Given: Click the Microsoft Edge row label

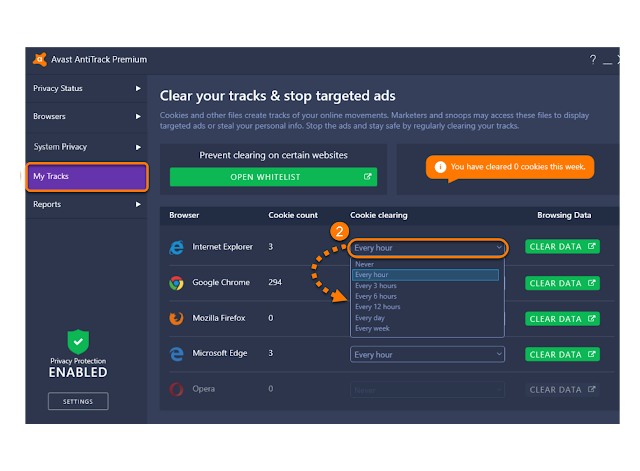Looking at the screenshot, I should tap(220, 353).
